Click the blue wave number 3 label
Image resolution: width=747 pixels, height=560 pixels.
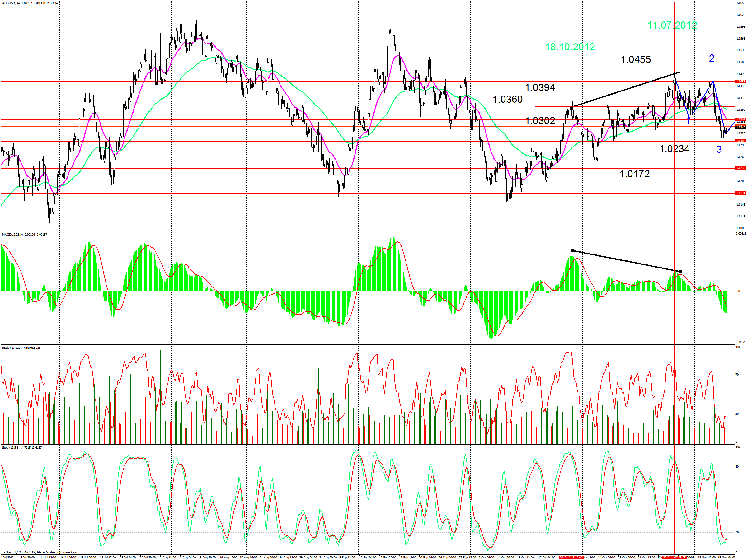tap(719, 149)
